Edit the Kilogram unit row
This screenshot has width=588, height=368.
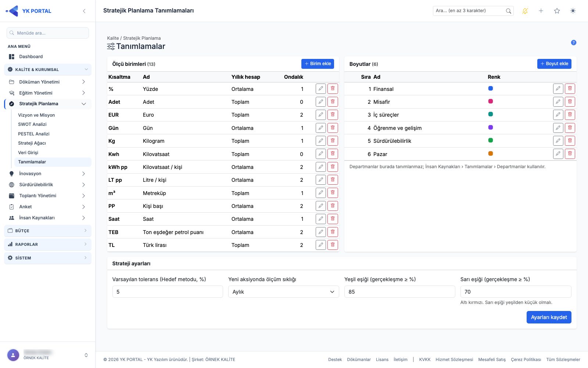point(321,141)
